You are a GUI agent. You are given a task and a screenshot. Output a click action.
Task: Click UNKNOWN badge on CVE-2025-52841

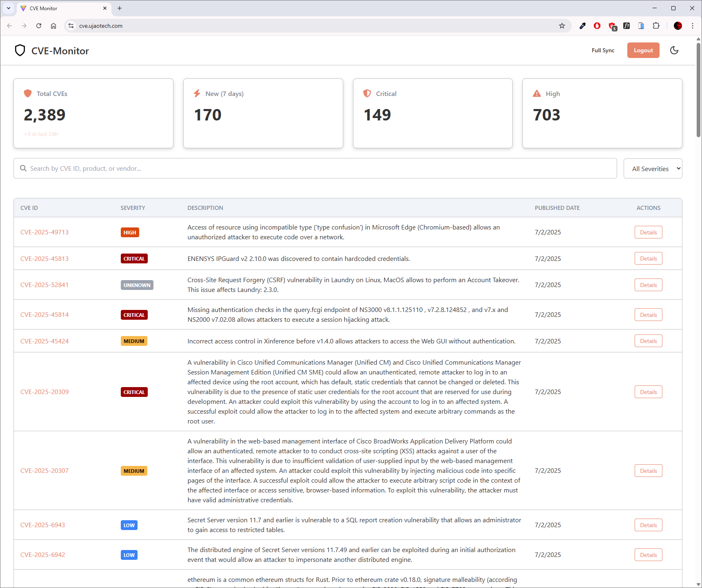[137, 285]
